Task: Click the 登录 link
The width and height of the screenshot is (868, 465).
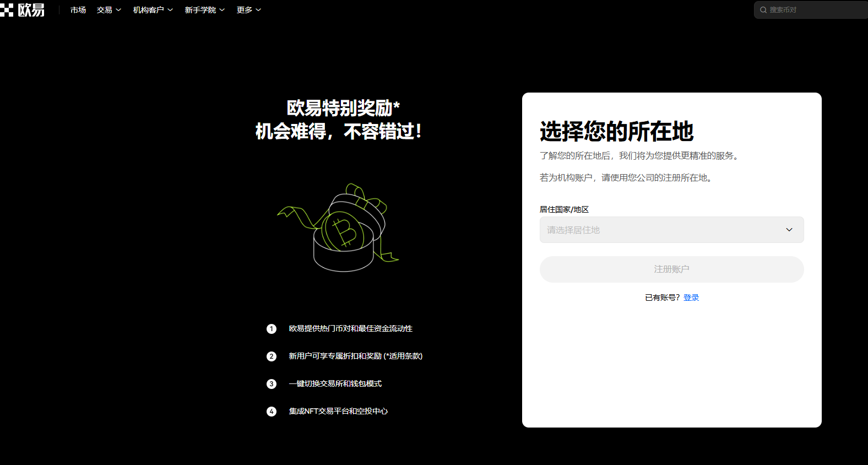Action: pyautogui.click(x=691, y=298)
